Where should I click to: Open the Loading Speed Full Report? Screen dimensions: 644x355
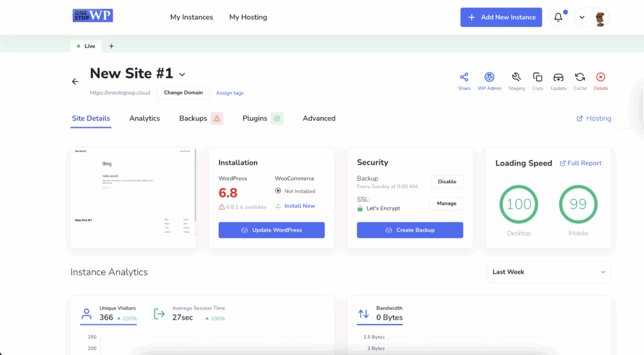point(580,163)
